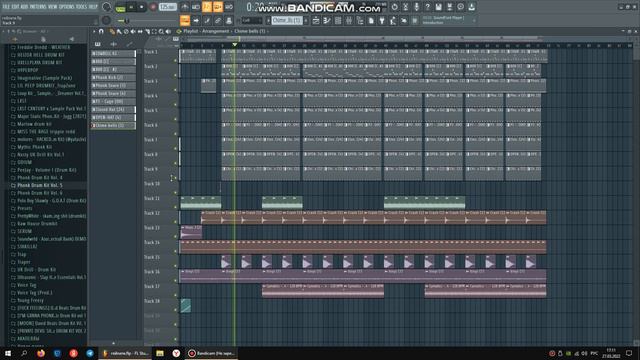The image size is (640, 360).
Task: Click the stop button in transport
Action: (x=142, y=7)
